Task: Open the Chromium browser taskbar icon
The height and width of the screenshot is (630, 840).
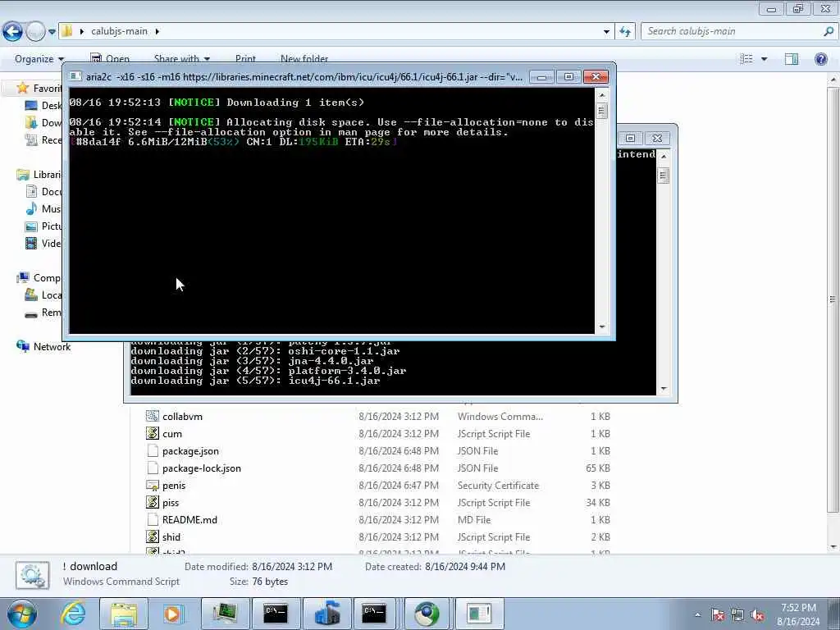Action: (x=427, y=614)
